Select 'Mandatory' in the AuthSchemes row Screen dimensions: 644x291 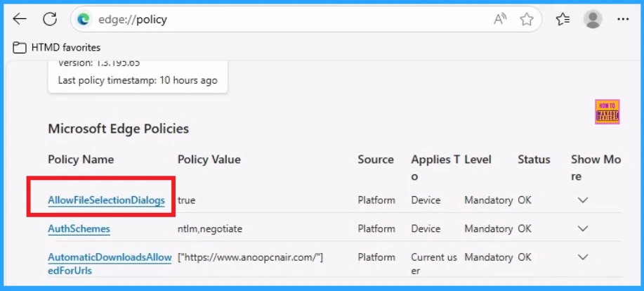pyautogui.click(x=489, y=228)
